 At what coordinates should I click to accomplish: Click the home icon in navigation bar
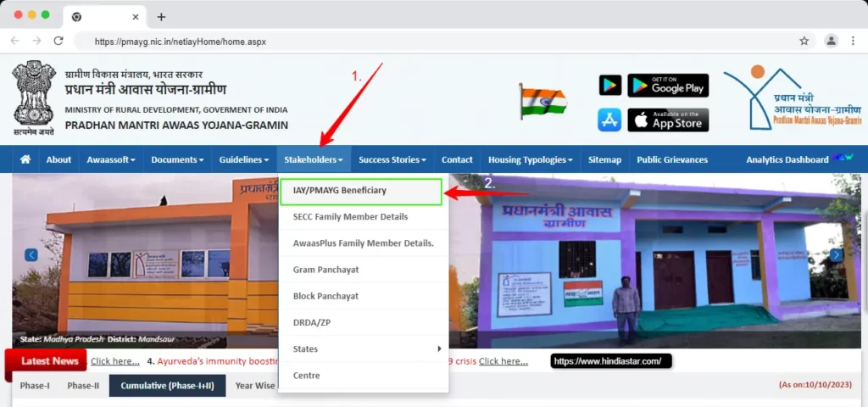click(x=25, y=159)
